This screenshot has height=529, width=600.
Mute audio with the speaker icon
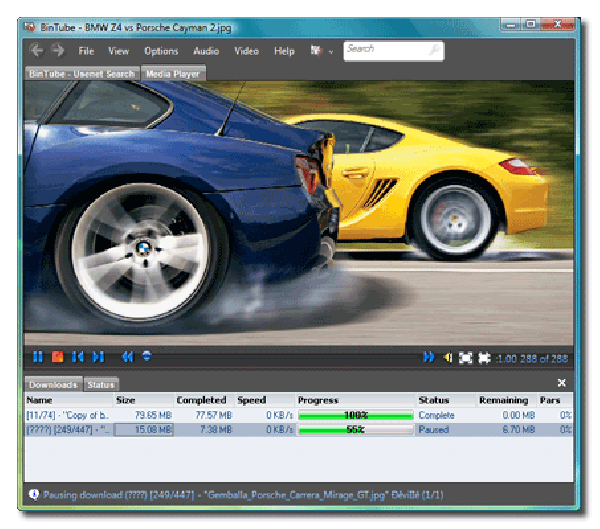tap(448, 356)
